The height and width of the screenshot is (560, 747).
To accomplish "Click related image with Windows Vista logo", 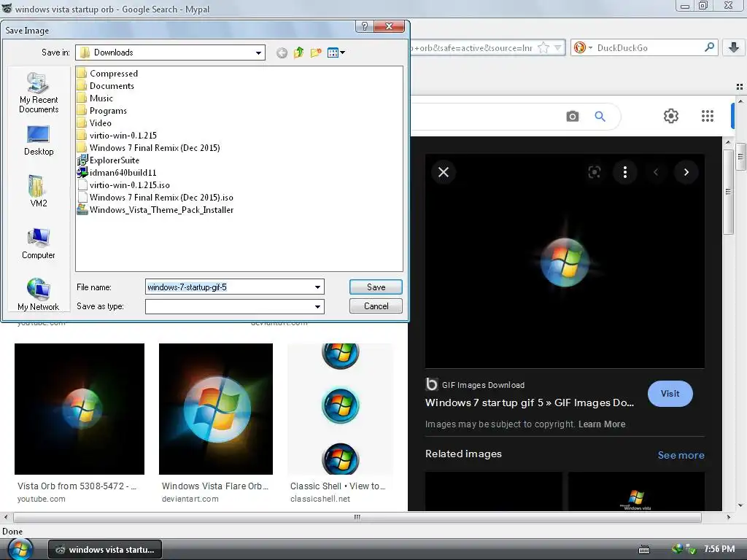I will 636,491.
